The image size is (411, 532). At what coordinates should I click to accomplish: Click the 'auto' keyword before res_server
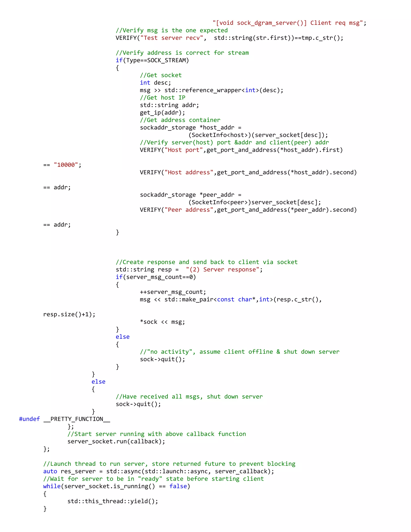[50, 471]
